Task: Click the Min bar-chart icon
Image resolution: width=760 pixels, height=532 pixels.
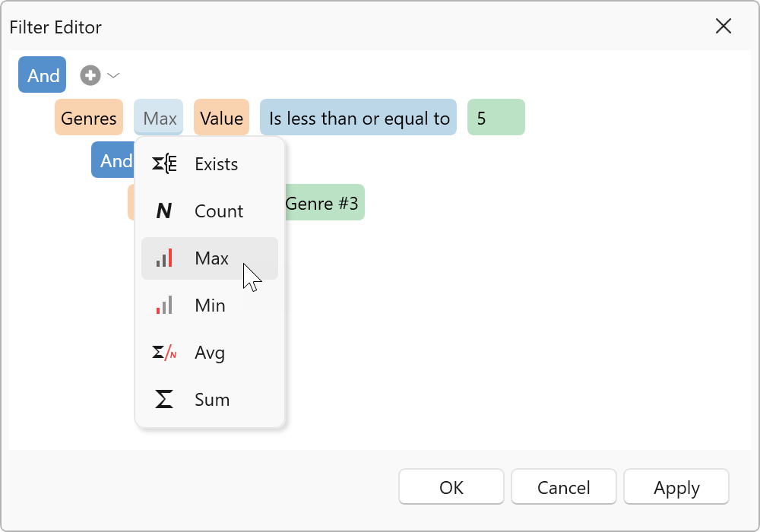Action: [x=163, y=305]
